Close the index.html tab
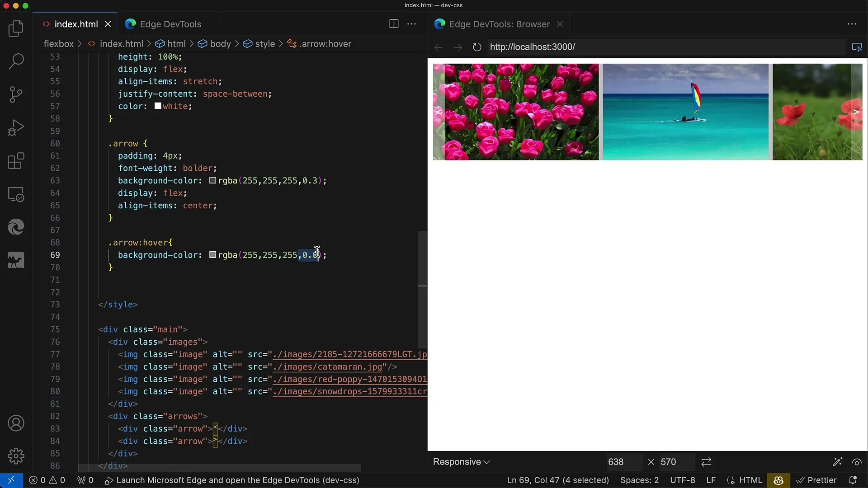Image resolution: width=868 pixels, height=488 pixels. point(108,24)
